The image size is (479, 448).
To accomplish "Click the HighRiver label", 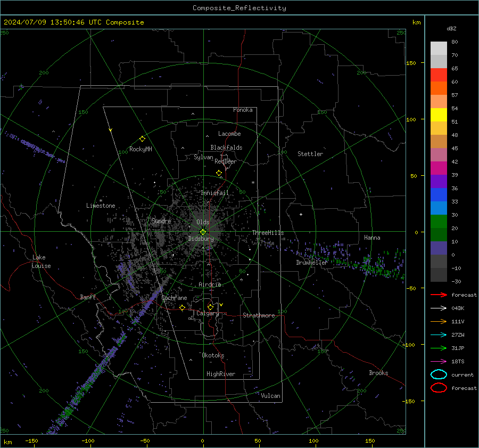I will pyautogui.click(x=221, y=374).
